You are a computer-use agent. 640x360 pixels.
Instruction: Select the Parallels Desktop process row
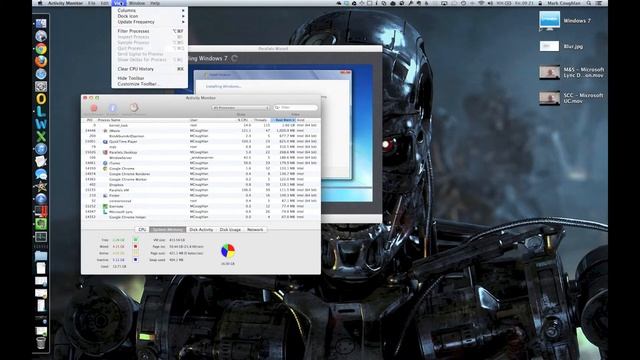pyautogui.click(x=200, y=152)
